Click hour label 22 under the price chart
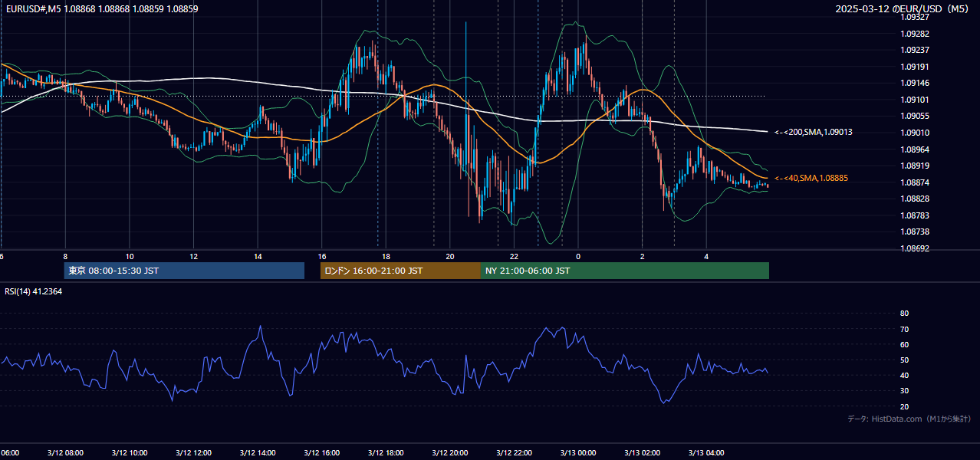The image size is (980, 460). (514, 256)
